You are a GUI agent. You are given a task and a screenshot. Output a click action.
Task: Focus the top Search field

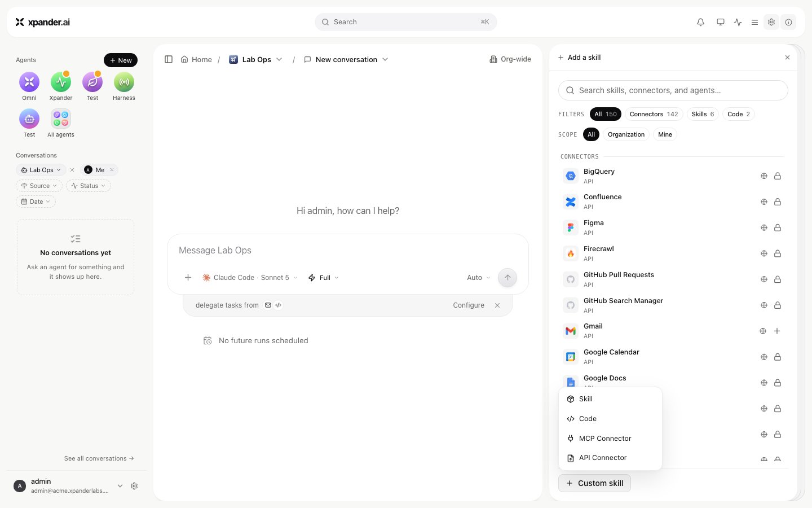click(406, 22)
